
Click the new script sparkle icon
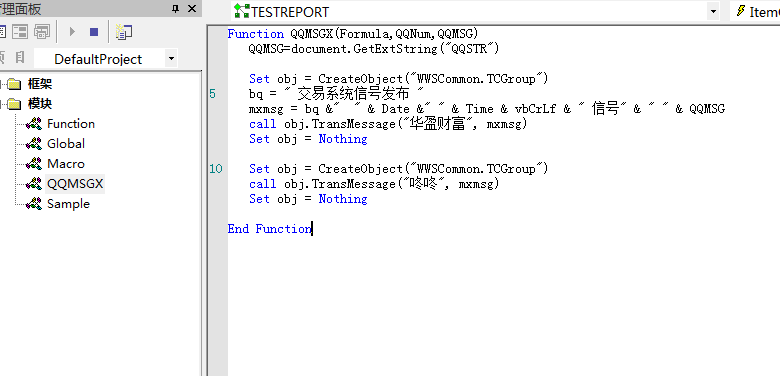pos(123,32)
